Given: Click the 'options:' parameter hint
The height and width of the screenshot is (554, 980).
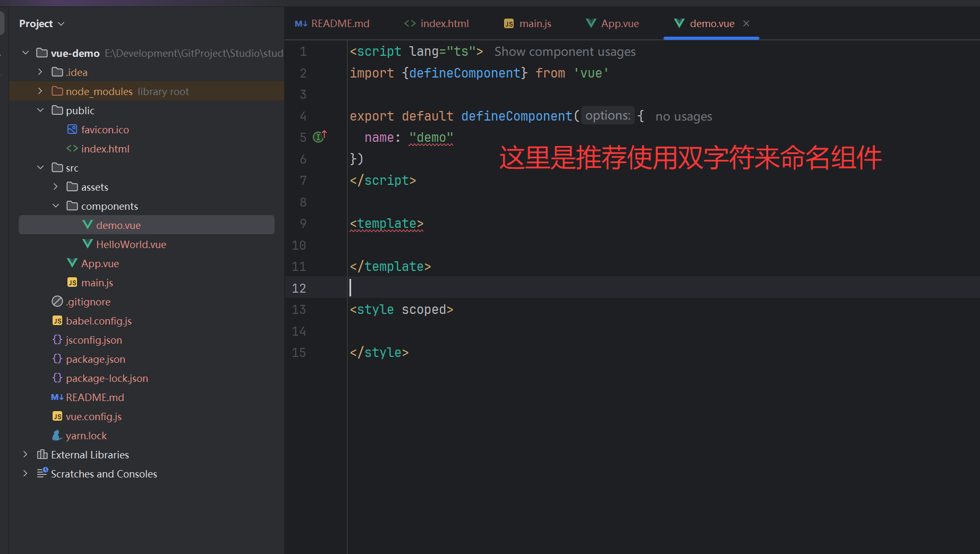Looking at the screenshot, I should click(608, 116).
